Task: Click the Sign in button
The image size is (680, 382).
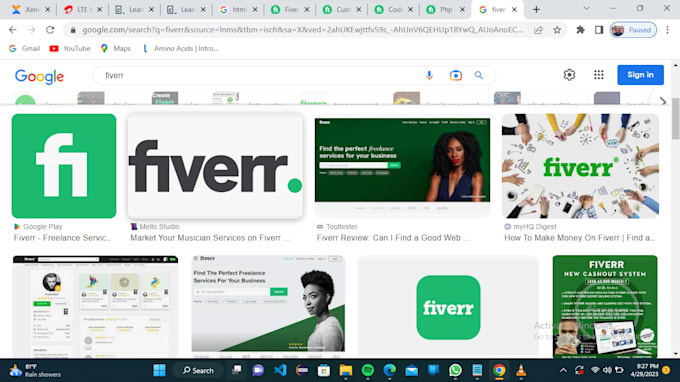Action: coord(640,75)
